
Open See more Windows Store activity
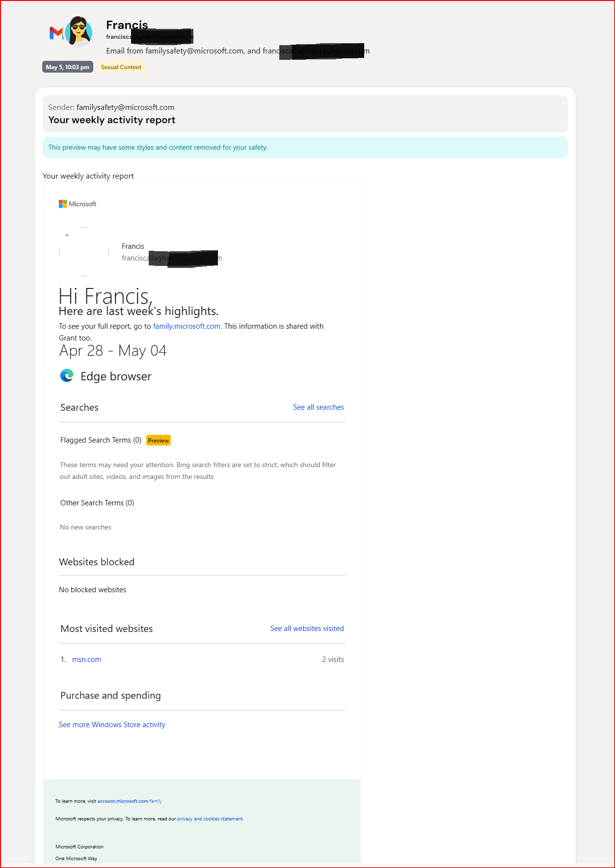click(112, 725)
